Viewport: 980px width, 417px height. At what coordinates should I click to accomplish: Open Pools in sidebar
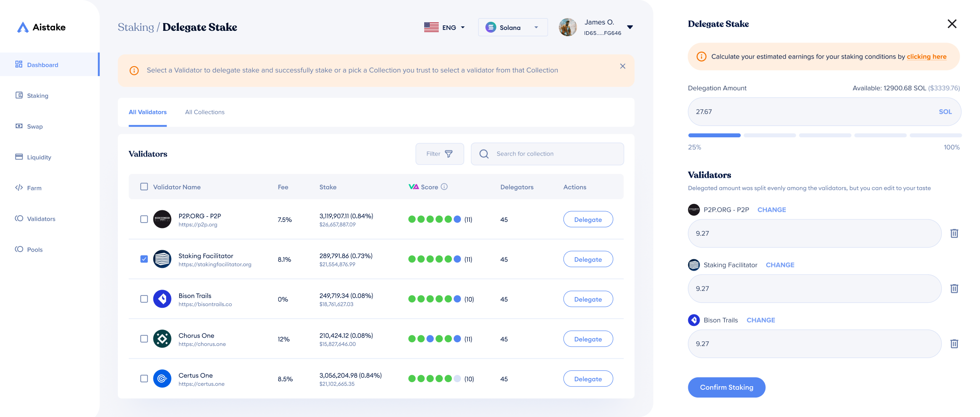tap(29, 250)
